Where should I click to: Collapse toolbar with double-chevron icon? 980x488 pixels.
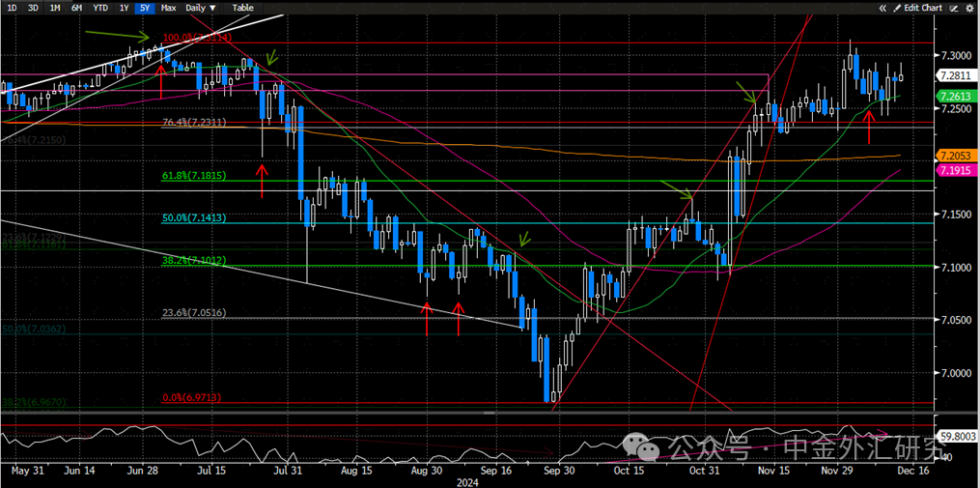[883, 8]
